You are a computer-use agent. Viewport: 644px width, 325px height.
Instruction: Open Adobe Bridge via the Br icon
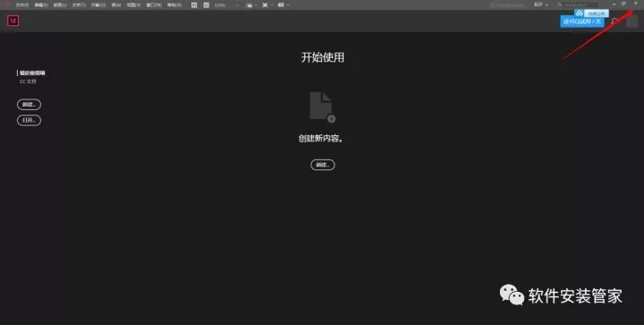click(194, 5)
